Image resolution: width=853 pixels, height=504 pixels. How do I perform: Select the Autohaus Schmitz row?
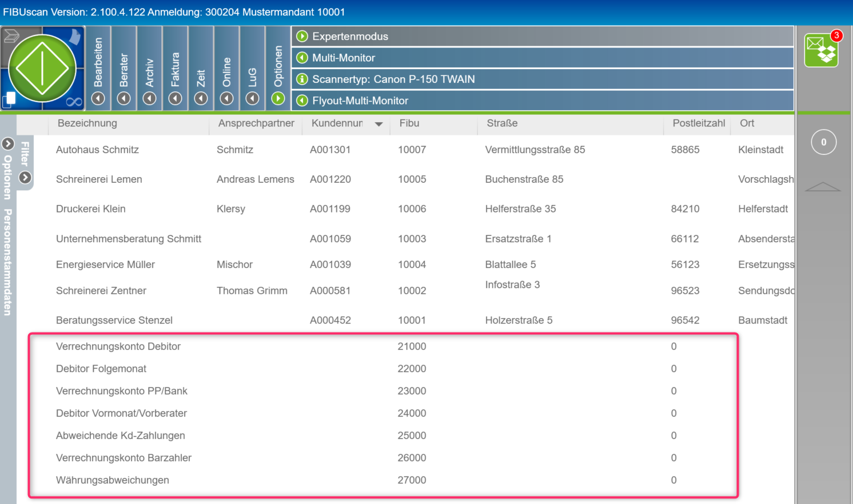[x=97, y=150]
